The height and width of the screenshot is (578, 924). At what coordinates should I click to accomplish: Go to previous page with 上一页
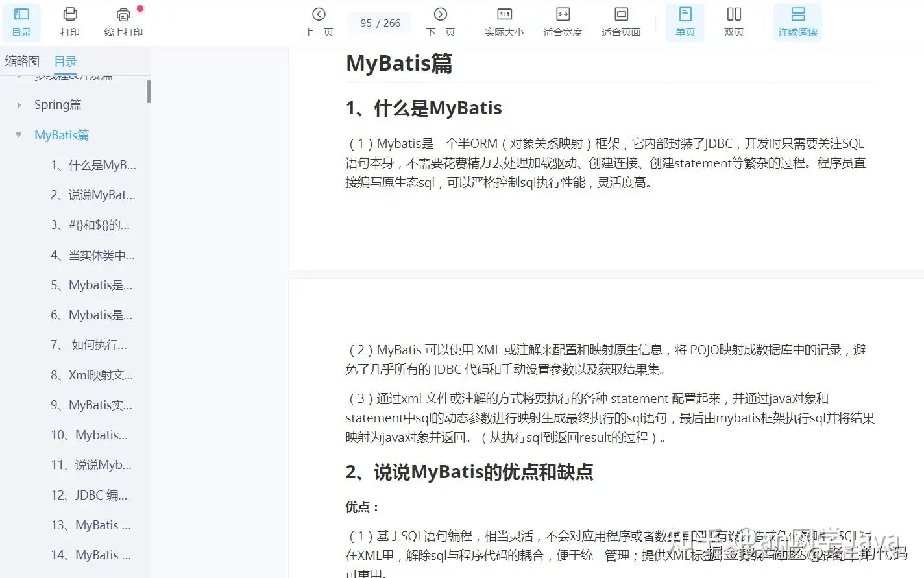[x=319, y=22]
